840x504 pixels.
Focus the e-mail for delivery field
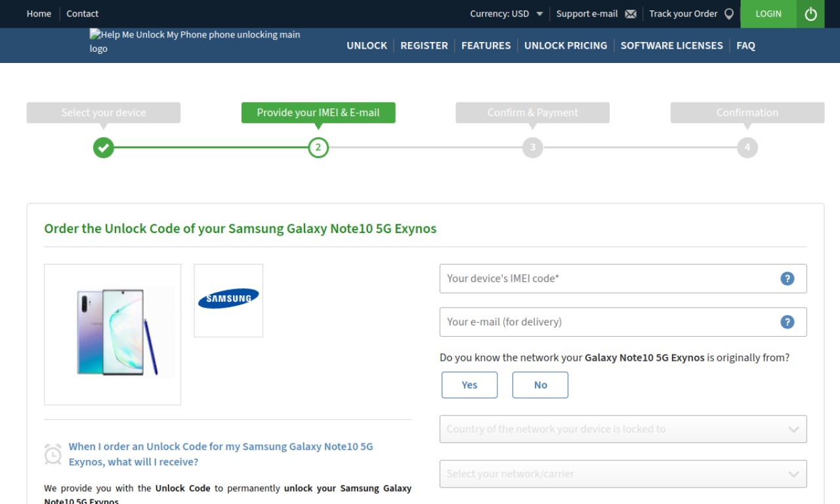[623, 322]
